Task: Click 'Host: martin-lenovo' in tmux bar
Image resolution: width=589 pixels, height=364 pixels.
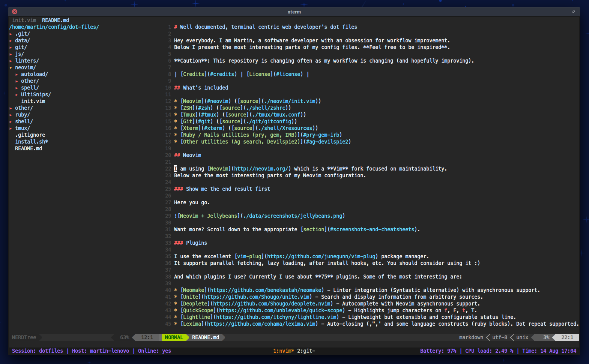Action: (x=101, y=351)
